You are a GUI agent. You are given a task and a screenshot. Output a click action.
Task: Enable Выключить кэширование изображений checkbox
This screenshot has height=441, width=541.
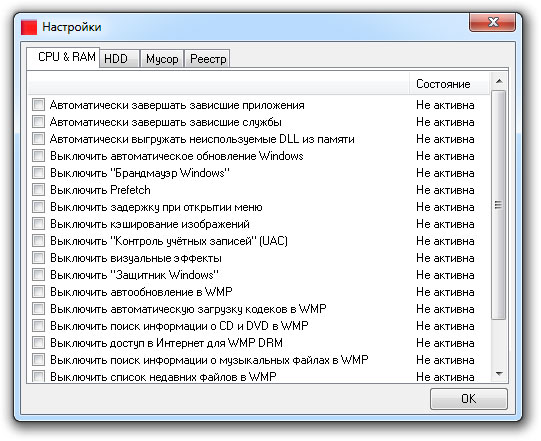pos(38,223)
